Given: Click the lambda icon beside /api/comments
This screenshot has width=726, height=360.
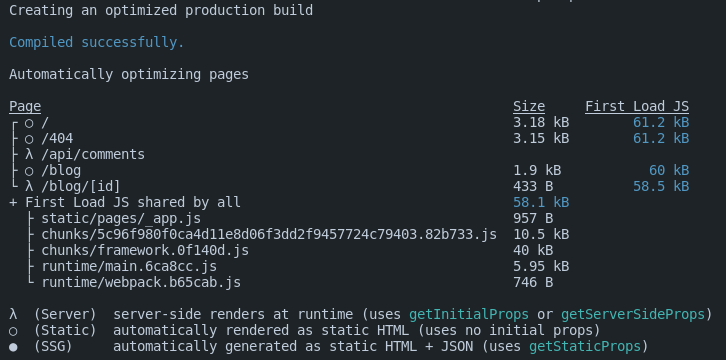Looking at the screenshot, I should click(29, 155).
